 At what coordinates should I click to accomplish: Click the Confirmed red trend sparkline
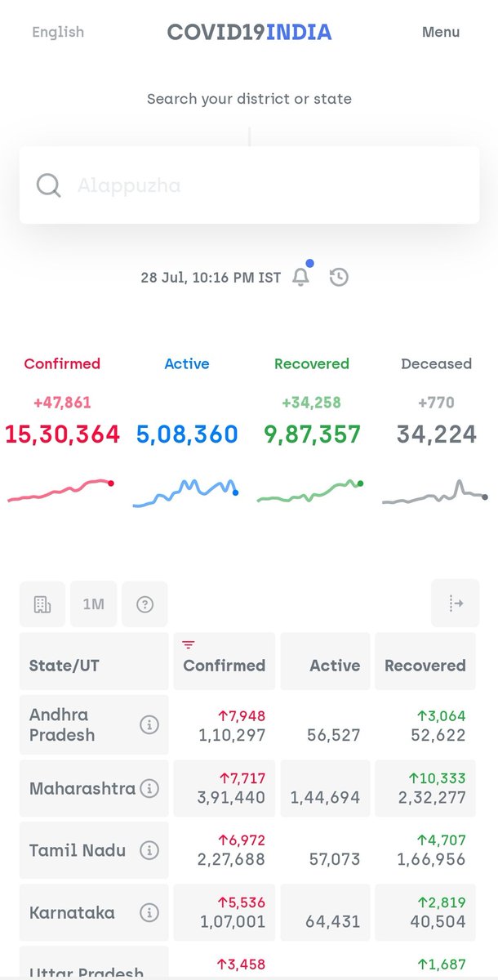tap(61, 491)
